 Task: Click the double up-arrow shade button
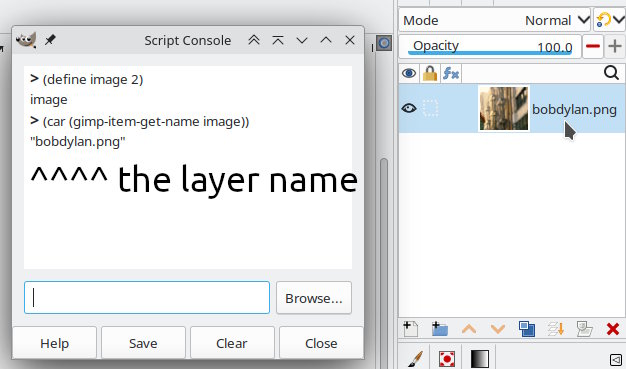click(x=254, y=40)
